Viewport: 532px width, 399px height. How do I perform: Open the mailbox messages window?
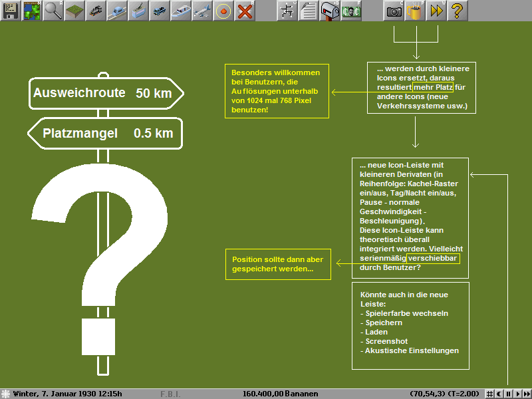point(330,11)
